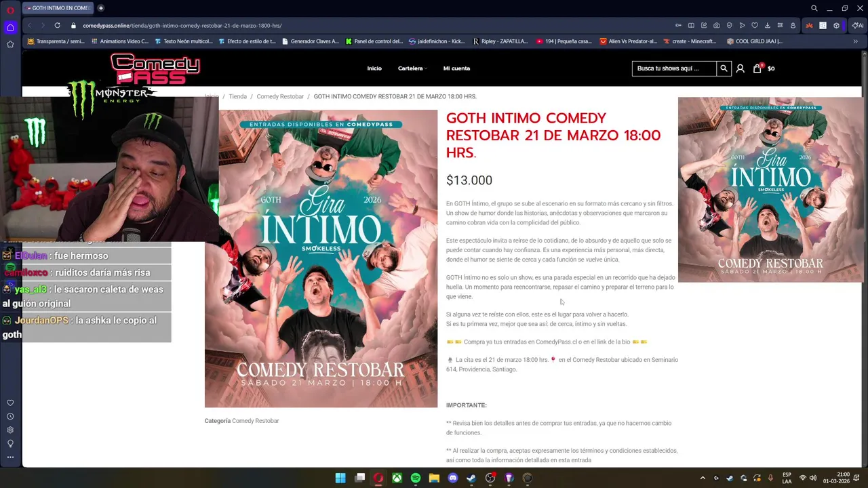Open the volume speaker tray icon
The width and height of the screenshot is (868, 488).
pyautogui.click(x=812, y=478)
